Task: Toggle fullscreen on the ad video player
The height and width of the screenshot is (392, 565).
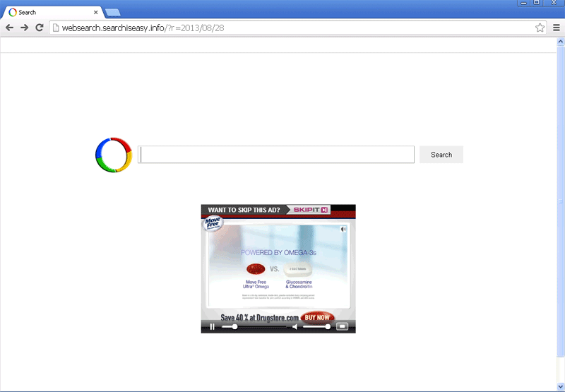Action: (x=342, y=326)
